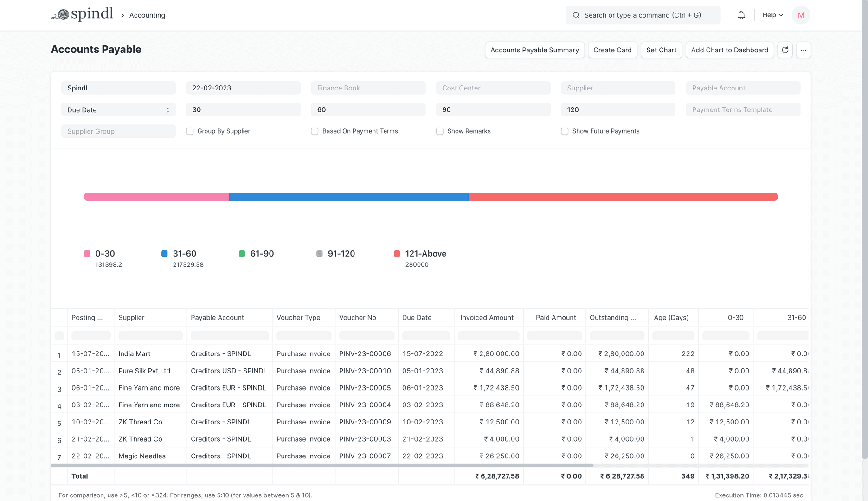
Task: Open the profile avatar menu
Action: [x=801, y=15]
